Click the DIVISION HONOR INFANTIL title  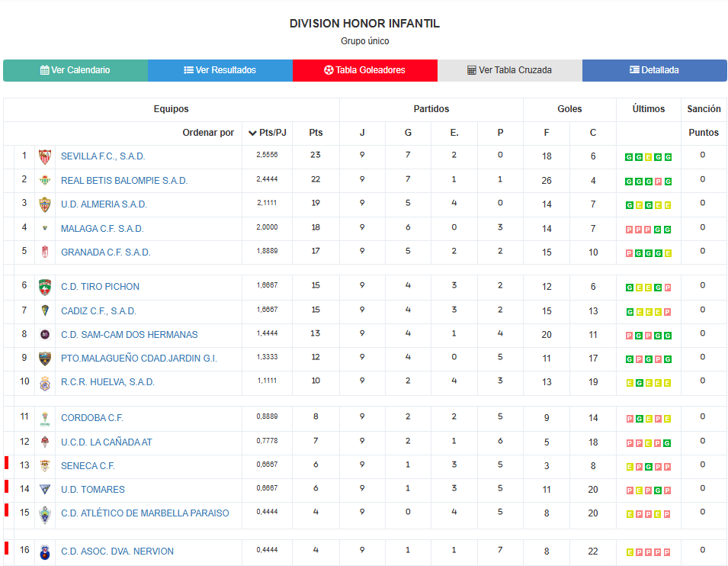click(x=364, y=23)
